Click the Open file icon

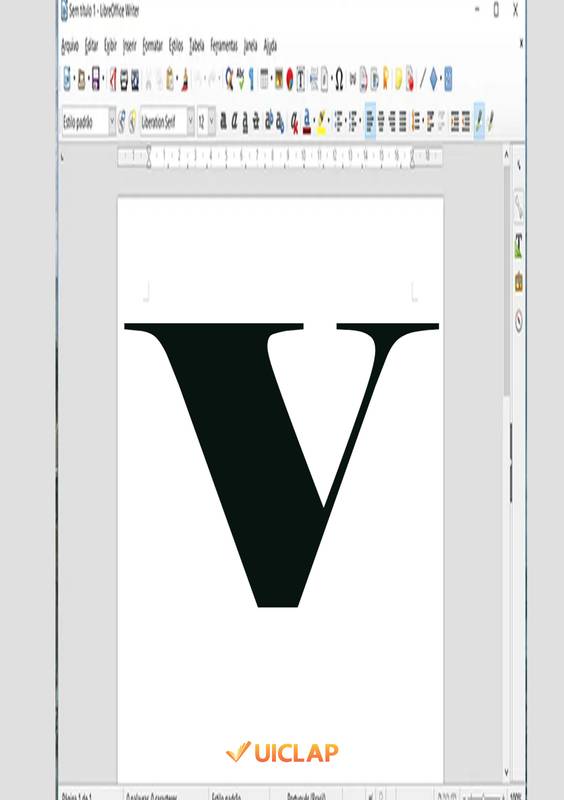pyautogui.click(x=81, y=80)
